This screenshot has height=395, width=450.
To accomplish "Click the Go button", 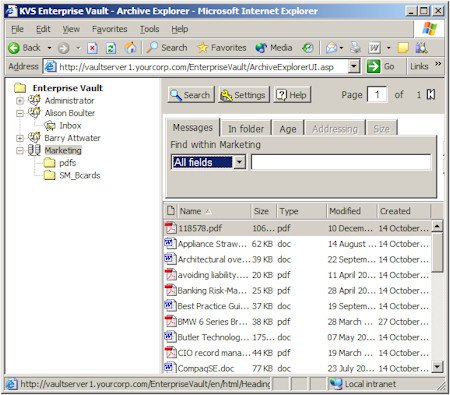I will click(x=381, y=67).
